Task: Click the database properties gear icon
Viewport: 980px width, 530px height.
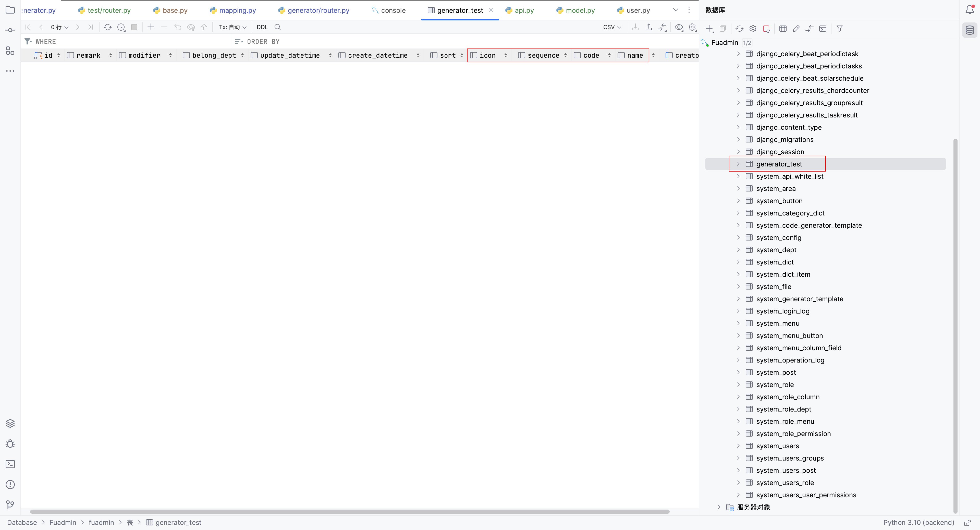Action: 753,29
